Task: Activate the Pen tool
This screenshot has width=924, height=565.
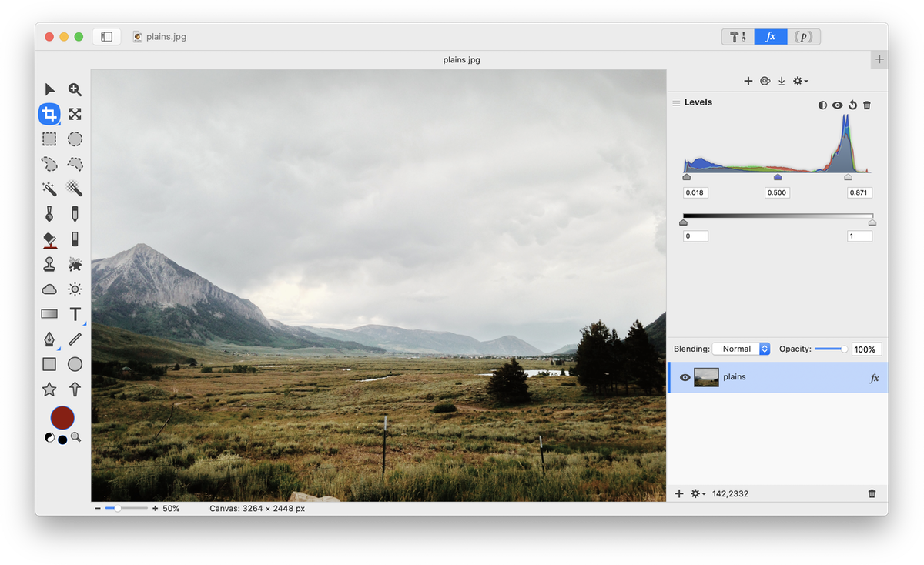Action: [49, 339]
